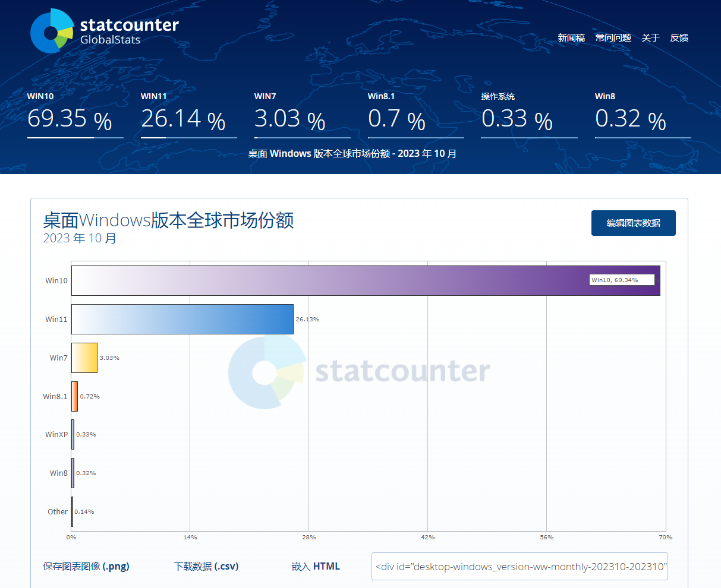
Task: Open the 反馈 page
Action: pyautogui.click(x=679, y=37)
